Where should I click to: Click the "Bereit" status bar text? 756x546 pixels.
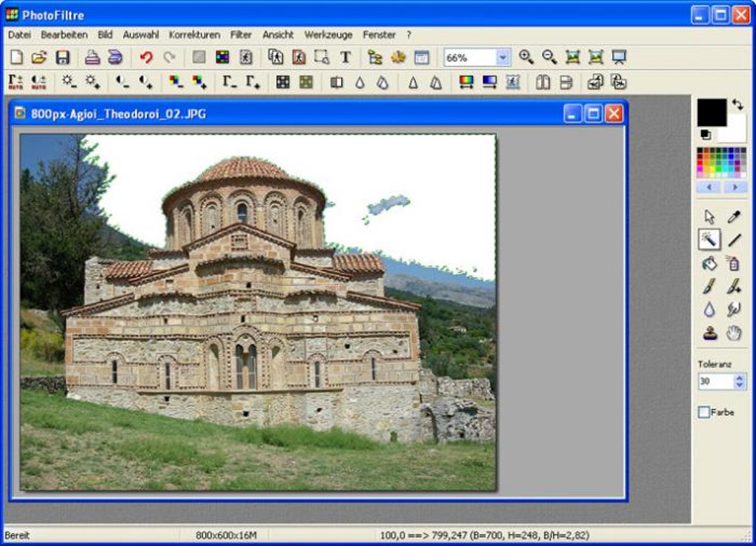(17, 536)
